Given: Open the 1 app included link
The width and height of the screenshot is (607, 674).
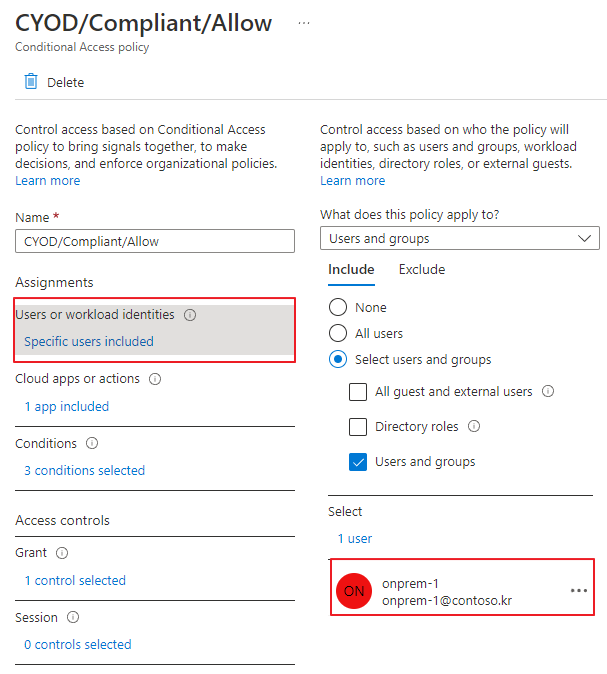Looking at the screenshot, I should point(67,406).
